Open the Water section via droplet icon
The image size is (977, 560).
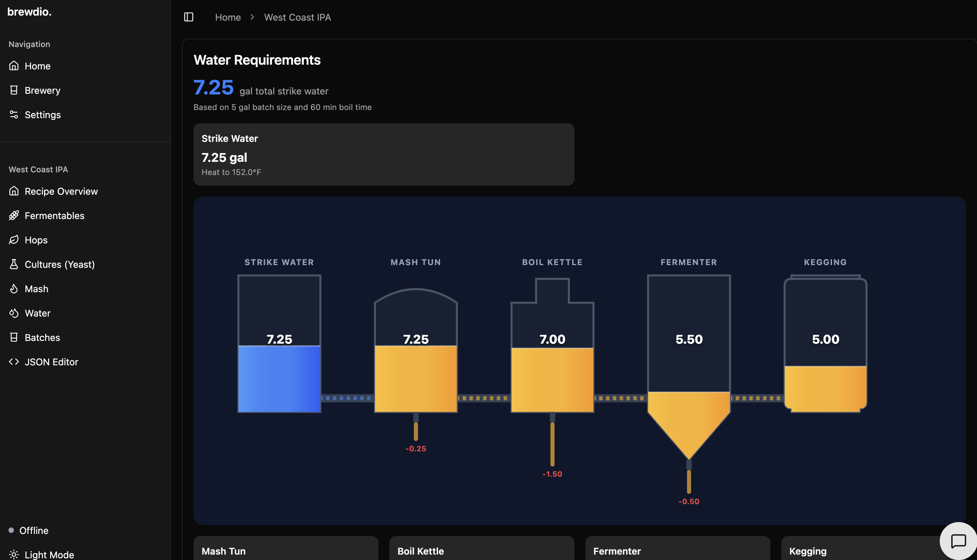14,313
